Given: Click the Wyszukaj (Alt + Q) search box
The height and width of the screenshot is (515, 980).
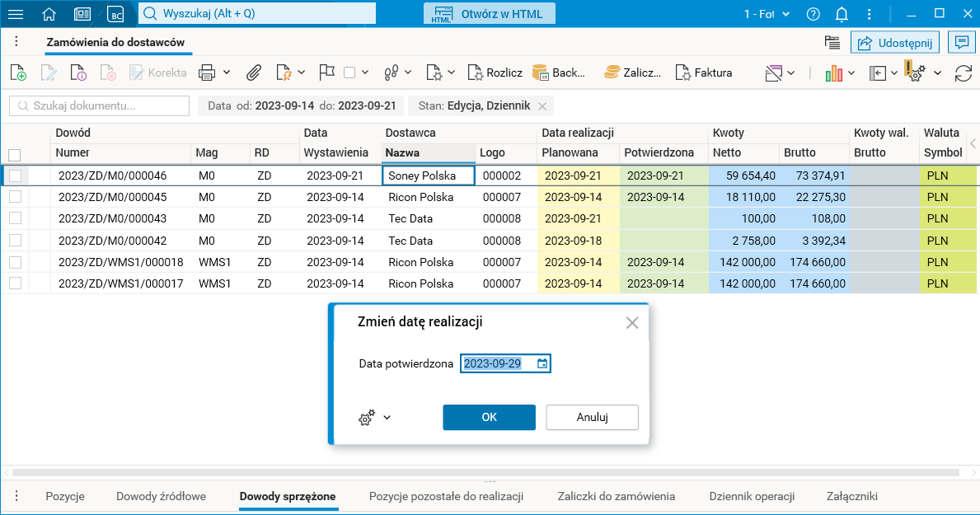Looking at the screenshot, I should (257, 14).
